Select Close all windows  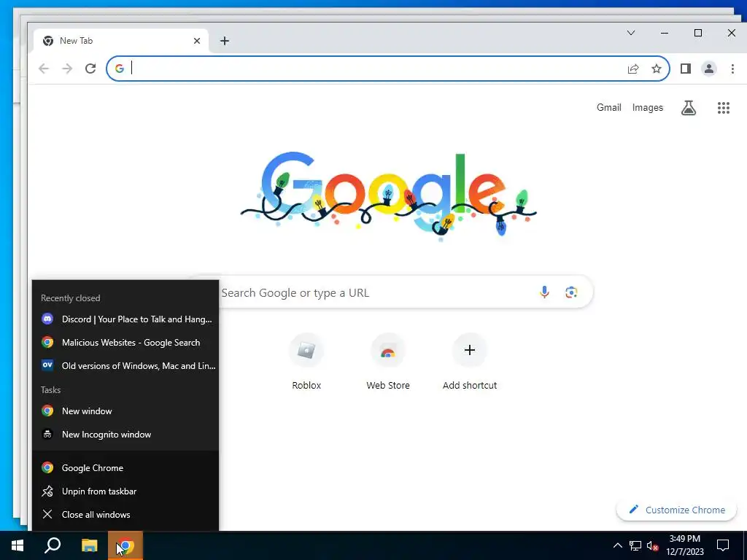coord(125,514)
